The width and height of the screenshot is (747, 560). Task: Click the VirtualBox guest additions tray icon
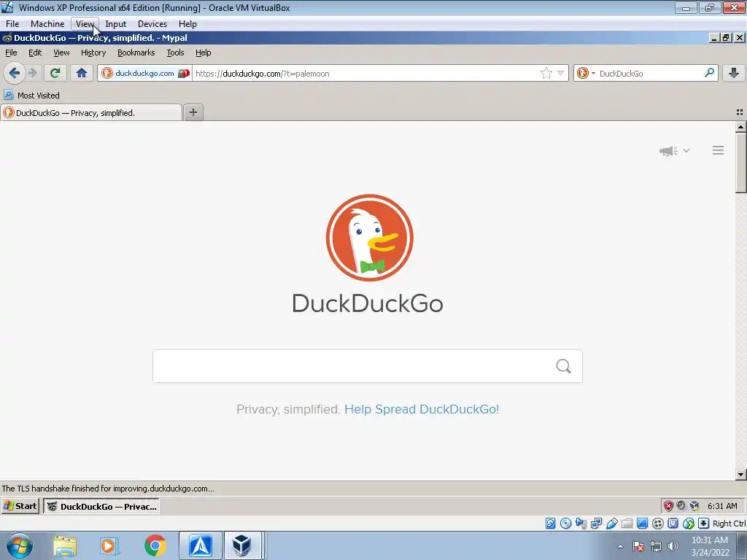694,506
